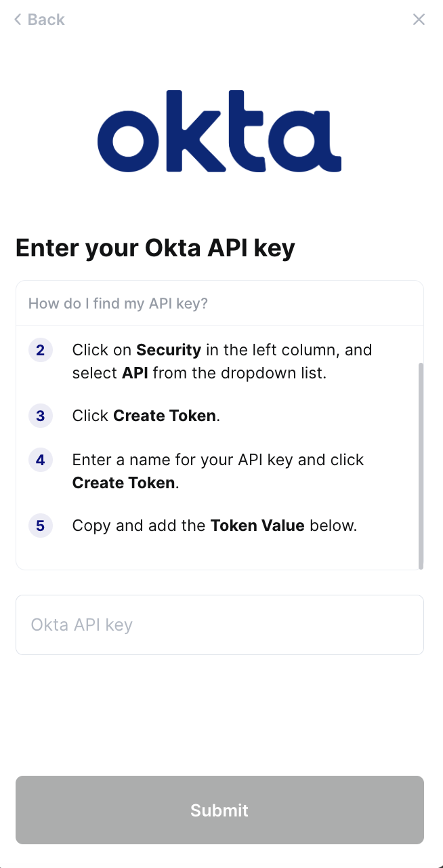
Task: Click the step 3 number badge
Action: pos(41,416)
